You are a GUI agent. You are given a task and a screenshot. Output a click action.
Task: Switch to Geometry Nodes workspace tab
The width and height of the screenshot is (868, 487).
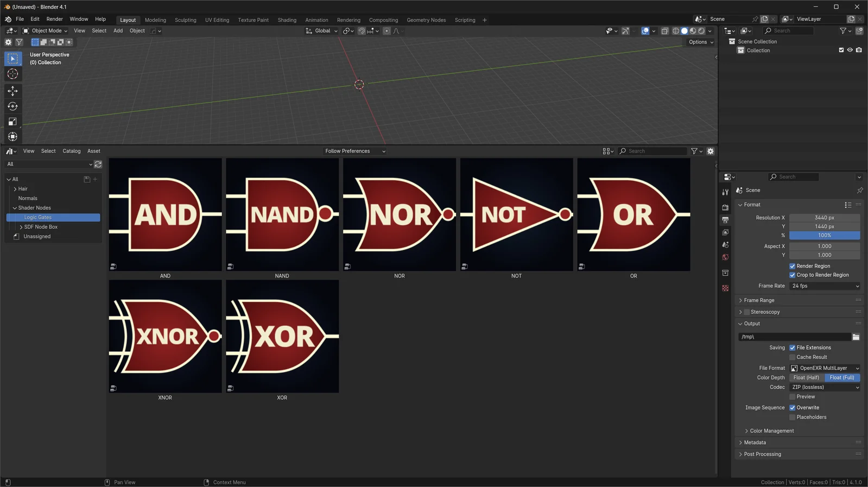click(426, 20)
